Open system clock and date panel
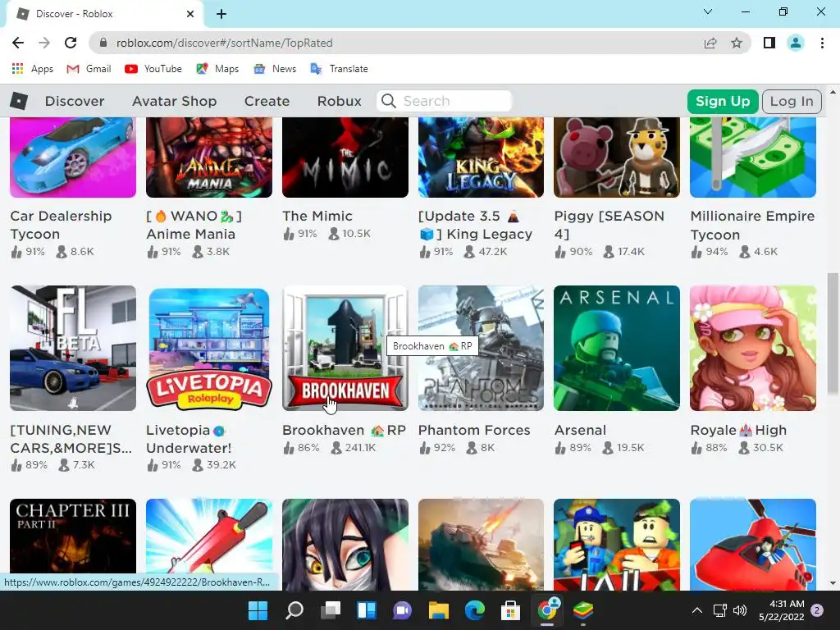The height and width of the screenshot is (630, 840). [x=781, y=610]
